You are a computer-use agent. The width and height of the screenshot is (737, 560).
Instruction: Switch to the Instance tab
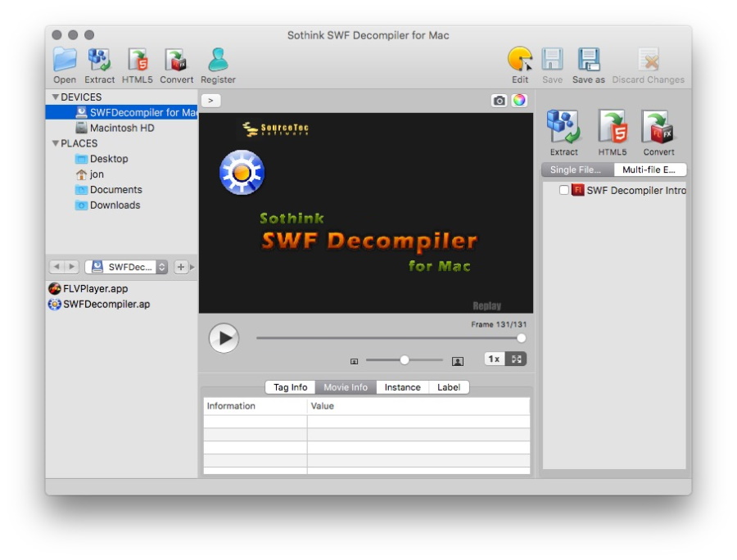tap(402, 387)
